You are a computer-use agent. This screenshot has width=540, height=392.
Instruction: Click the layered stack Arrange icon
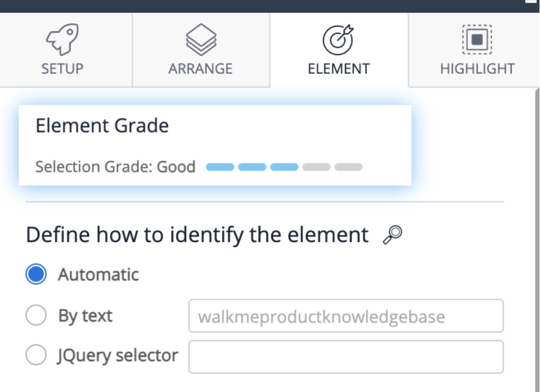click(x=200, y=40)
